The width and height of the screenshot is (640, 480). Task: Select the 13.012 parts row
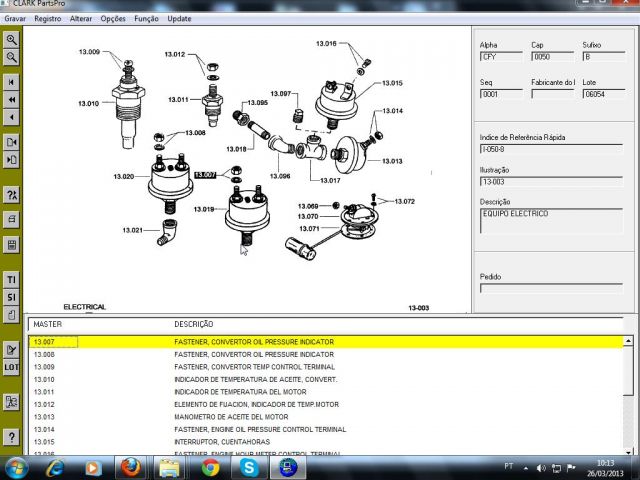(325, 404)
